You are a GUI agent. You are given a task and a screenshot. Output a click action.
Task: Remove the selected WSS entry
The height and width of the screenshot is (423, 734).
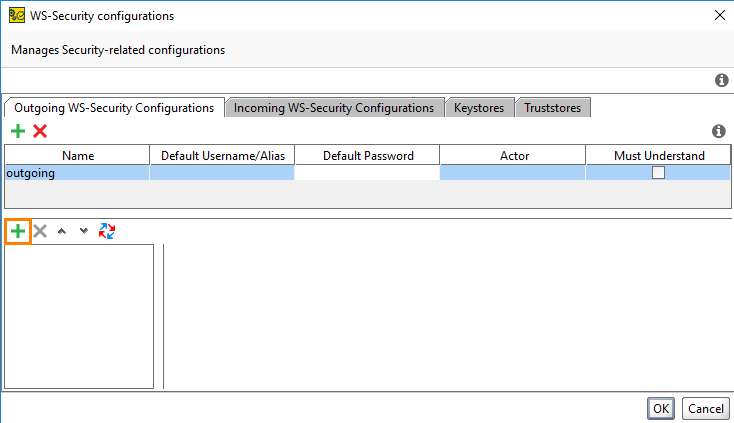point(40,231)
